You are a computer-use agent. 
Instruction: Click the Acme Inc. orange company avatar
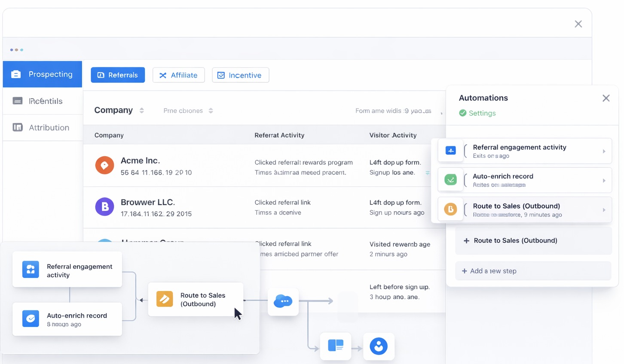point(104,165)
